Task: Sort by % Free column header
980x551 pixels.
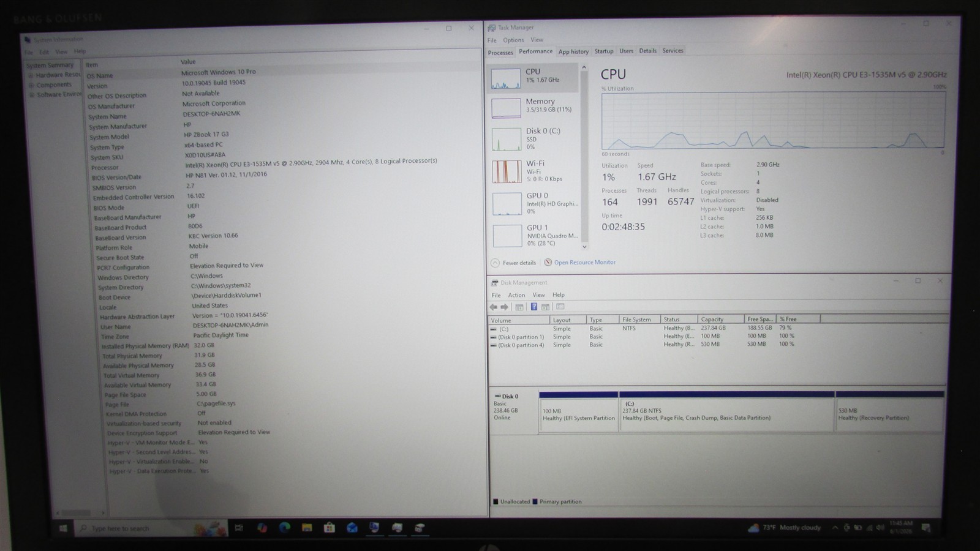Action: [x=798, y=319]
